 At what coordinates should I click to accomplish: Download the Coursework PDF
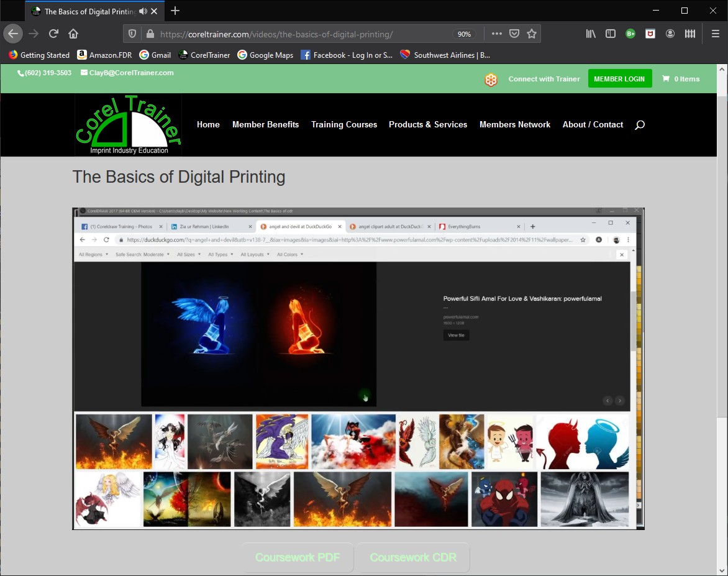coord(298,557)
